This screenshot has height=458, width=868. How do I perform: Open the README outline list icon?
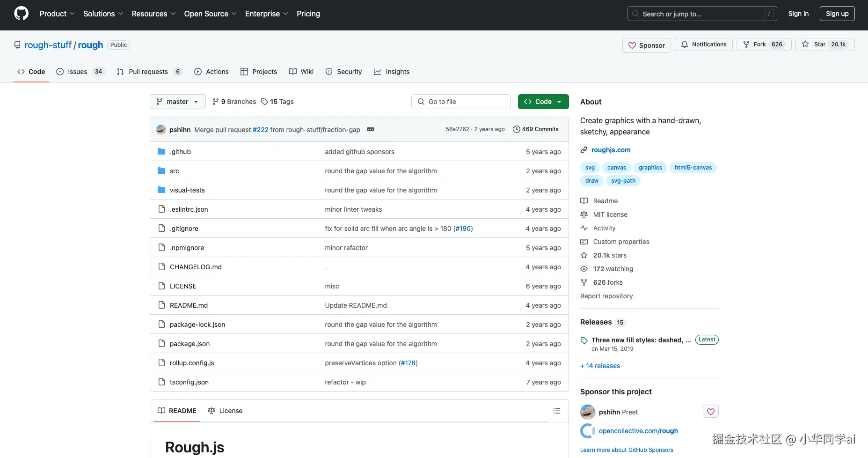(x=556, y=411)
